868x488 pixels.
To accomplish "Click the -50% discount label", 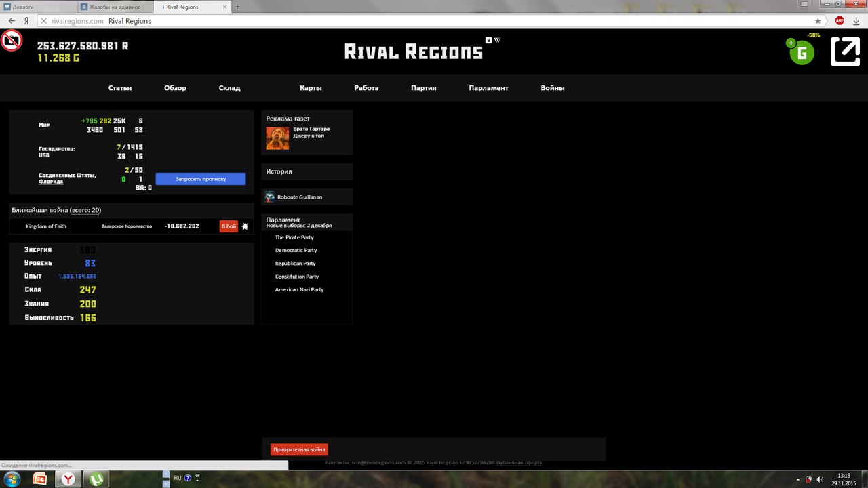I will pyautogui.click(x=814, y=35).
